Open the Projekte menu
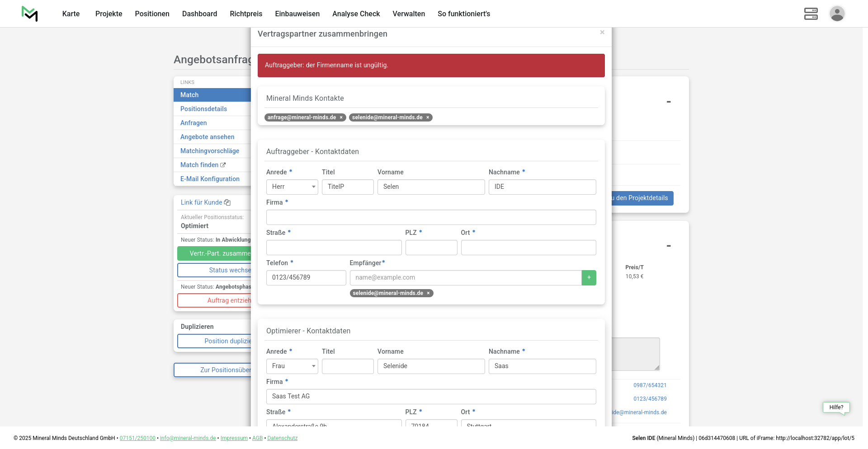 (108, 14)
